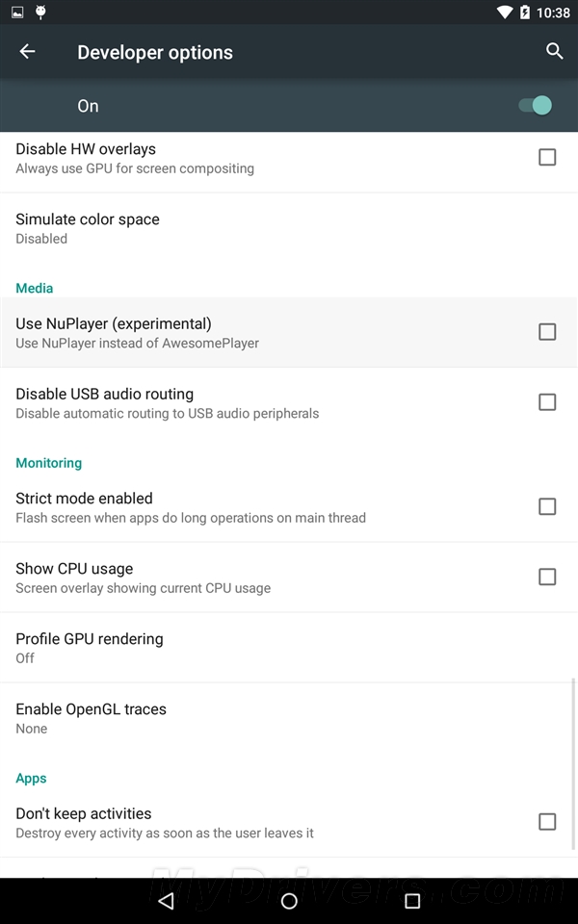Tap the Wi-Fi status icon

point(505,13)
